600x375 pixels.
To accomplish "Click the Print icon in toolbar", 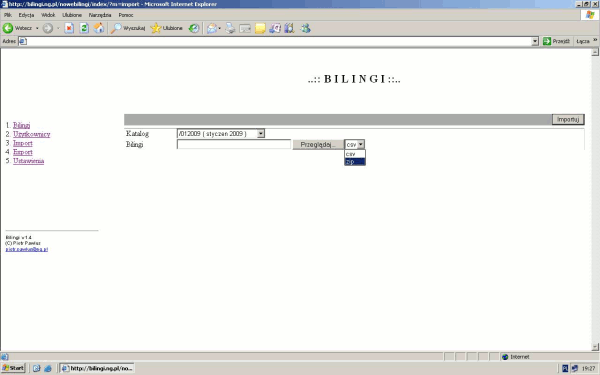I will coord(230,28).
